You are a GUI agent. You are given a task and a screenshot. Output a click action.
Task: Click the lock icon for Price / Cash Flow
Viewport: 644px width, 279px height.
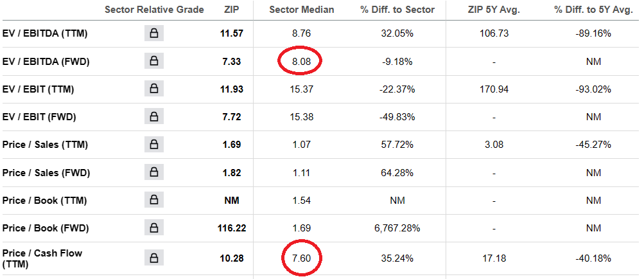pyautogui.click(x=154, y=258)
